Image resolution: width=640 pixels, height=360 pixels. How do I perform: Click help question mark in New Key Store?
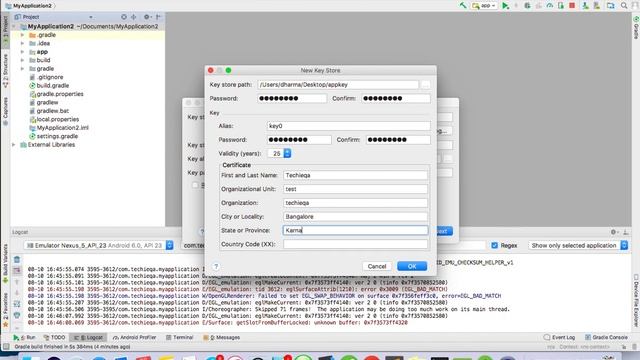point(216,266)
